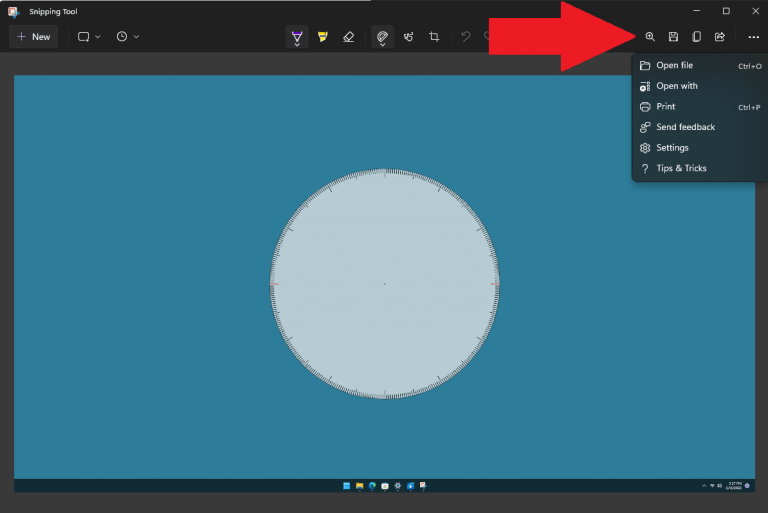Click the protractor on the canvas
Screen dimensions: 768x513
tap(385, 284)
